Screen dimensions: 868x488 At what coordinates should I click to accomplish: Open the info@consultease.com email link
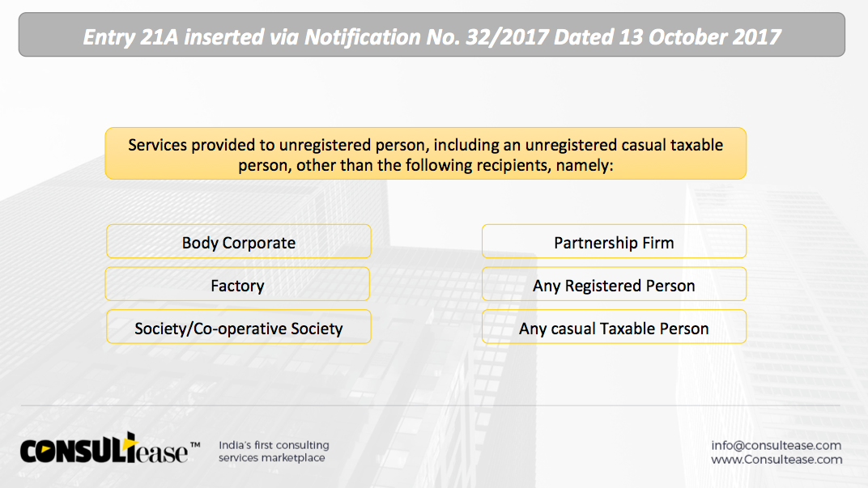click(777, 445)
